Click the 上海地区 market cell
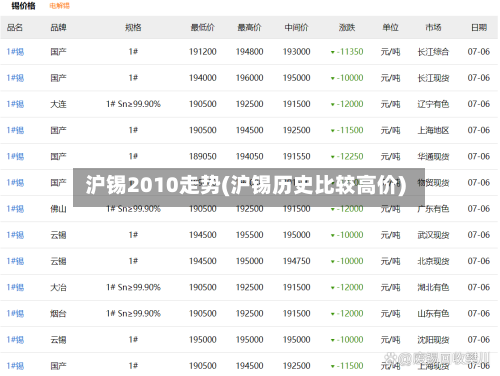This screenshot has width=500, height=376. click(x=433, y=130)
